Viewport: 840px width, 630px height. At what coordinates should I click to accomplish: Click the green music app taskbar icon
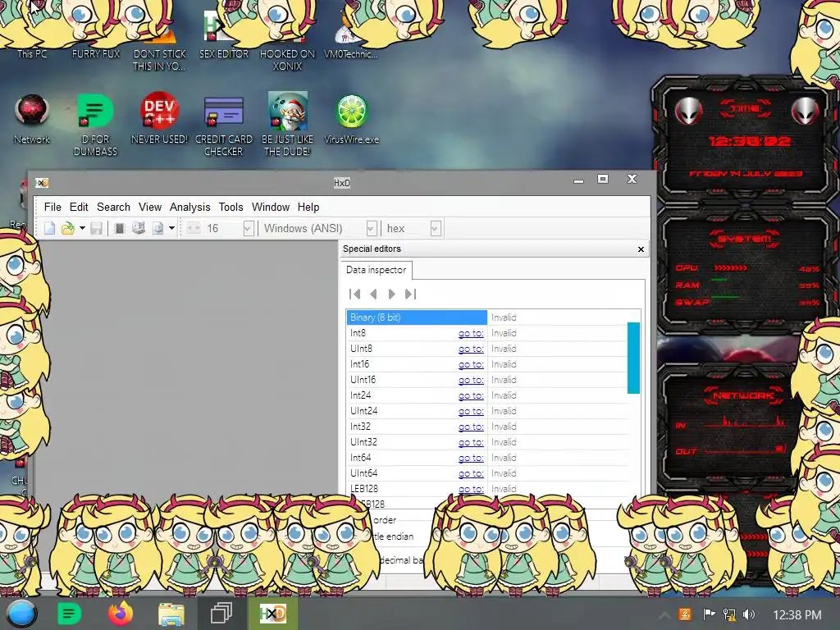coord(70,614)
